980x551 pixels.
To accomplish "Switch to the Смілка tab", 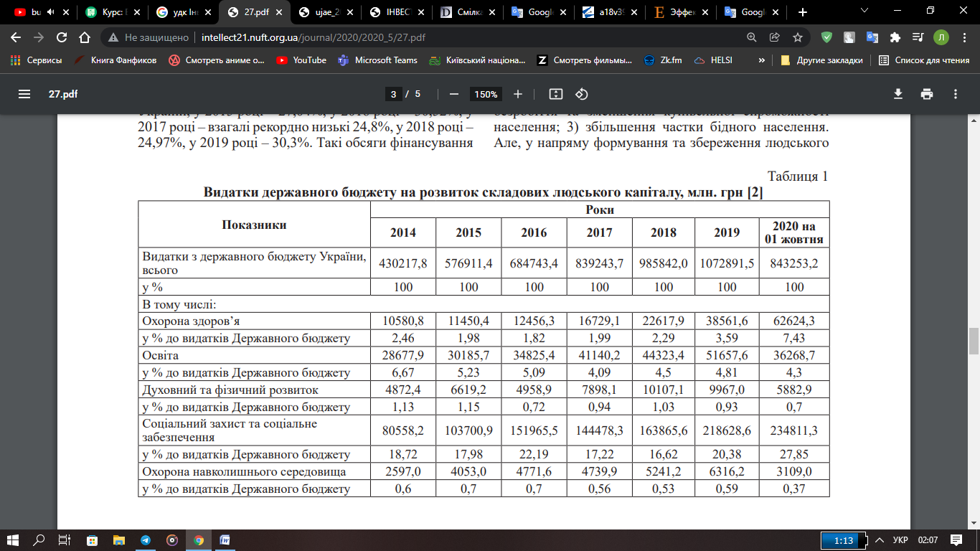I will [466, 12].
